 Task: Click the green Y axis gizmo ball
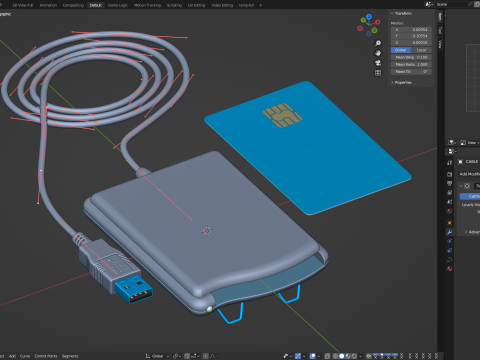coord(363,21)
